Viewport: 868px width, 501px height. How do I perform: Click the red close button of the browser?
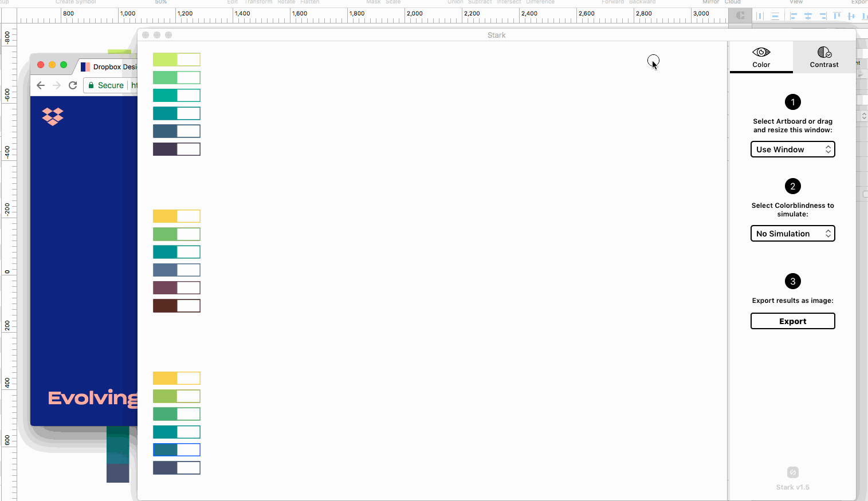tap(41, 65)
